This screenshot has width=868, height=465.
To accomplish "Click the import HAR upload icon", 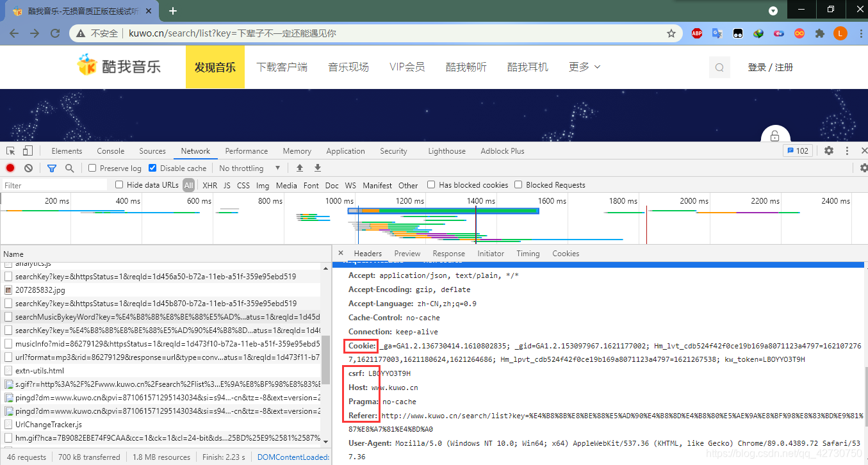I will pos(299,168).
